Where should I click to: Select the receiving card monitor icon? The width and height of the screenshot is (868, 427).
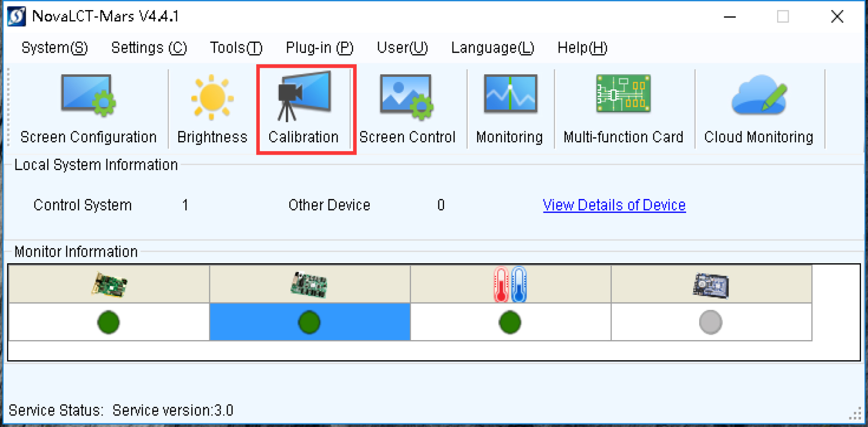[x=309, y=285]
